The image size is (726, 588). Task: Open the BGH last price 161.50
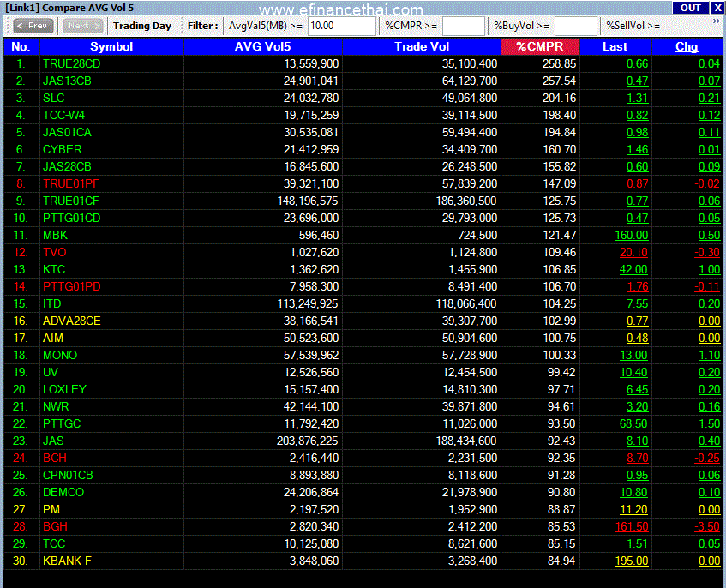coord(632,526)
